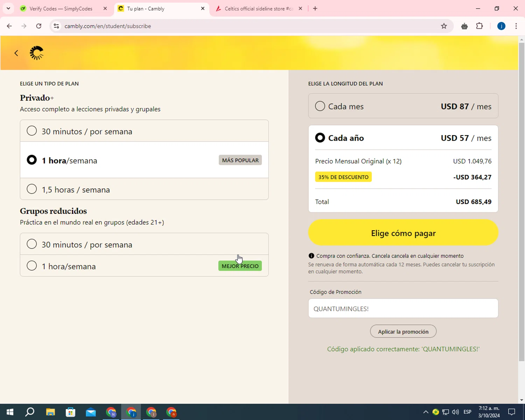The height and width of the screenshot is (420, 525).
Task: Switch to Tu plan - Cambly tab
Action: [x=162, y=8]
